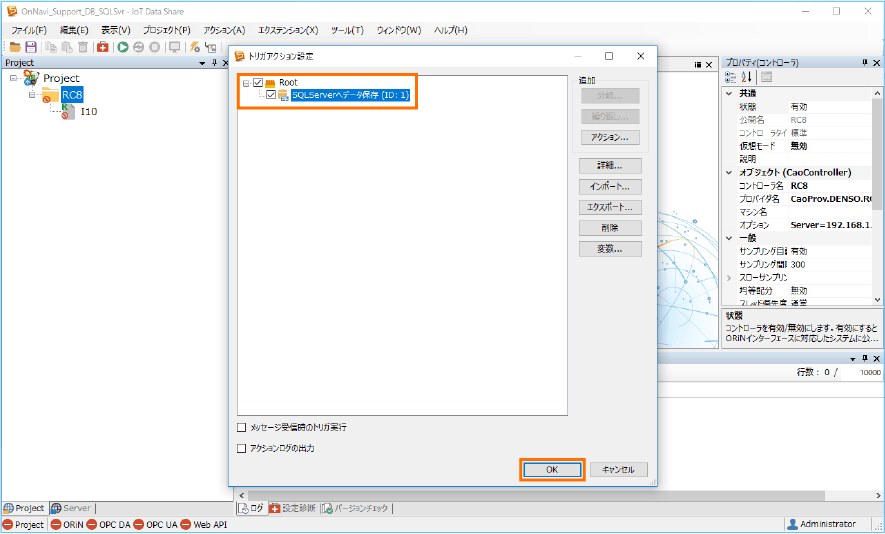Click the Save icon in toolbar
Image resolution: width=885 pixels, height=534 pixels.
[x=31, y=47]
